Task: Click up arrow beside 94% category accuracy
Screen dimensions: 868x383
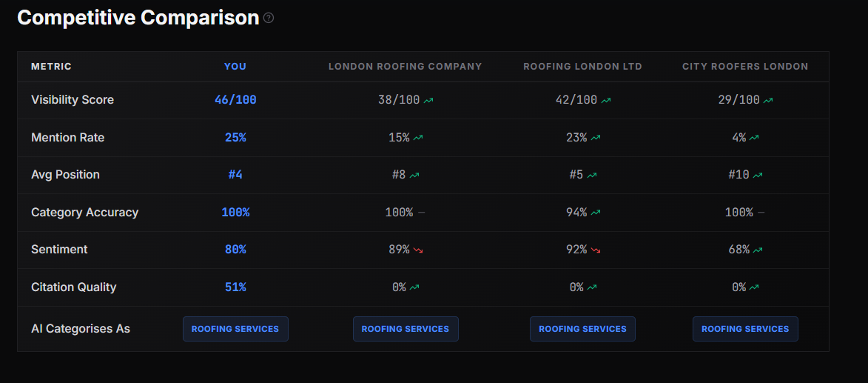Action: point(595,213)
